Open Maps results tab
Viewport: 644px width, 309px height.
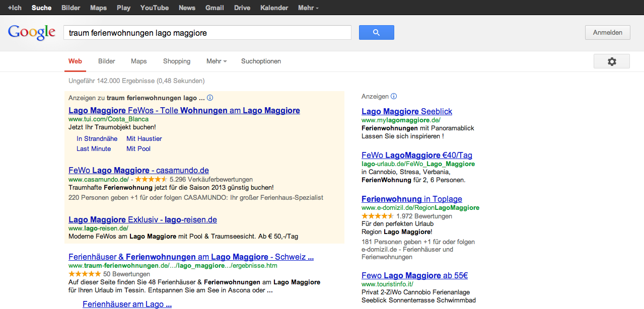tap(139, 61)
